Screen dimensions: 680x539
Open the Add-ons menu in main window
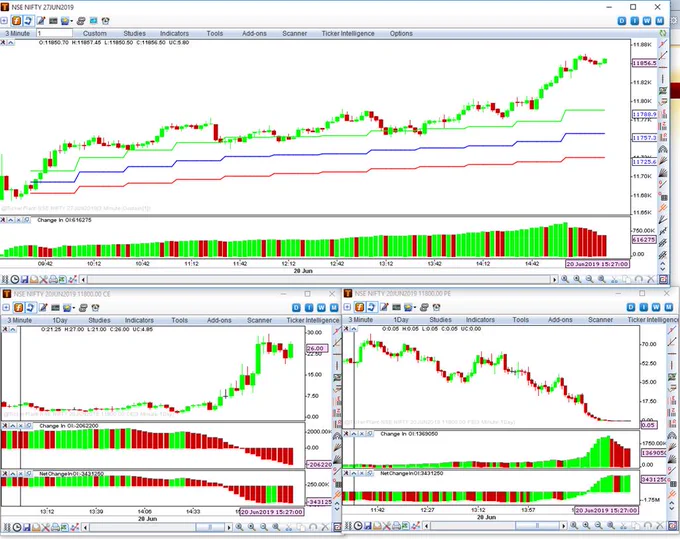(x=254, y=33)
